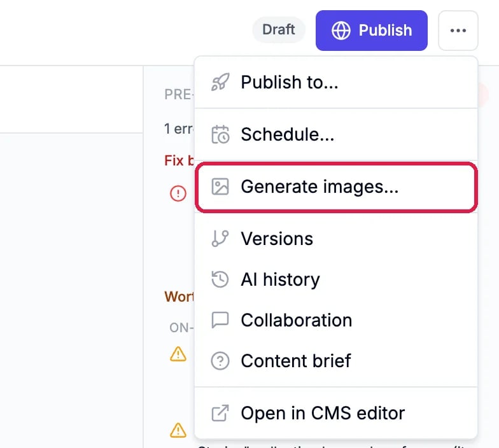Screen dimensions: 499x448
Task: Open Versions from the dropdown menu
Action: pyautogui.click(x=336, y=239)
